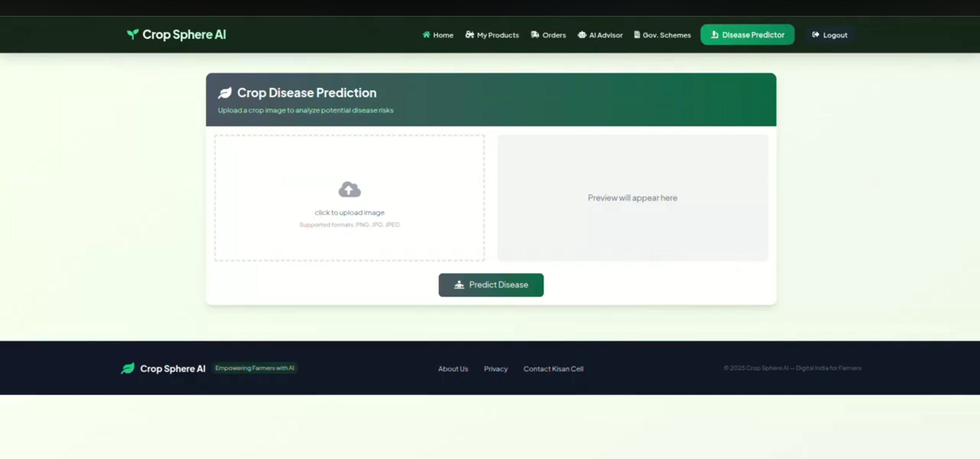Click the dashed upload image dropzone
The height and width of the screenshot is (459, 980).
[349, 198]
